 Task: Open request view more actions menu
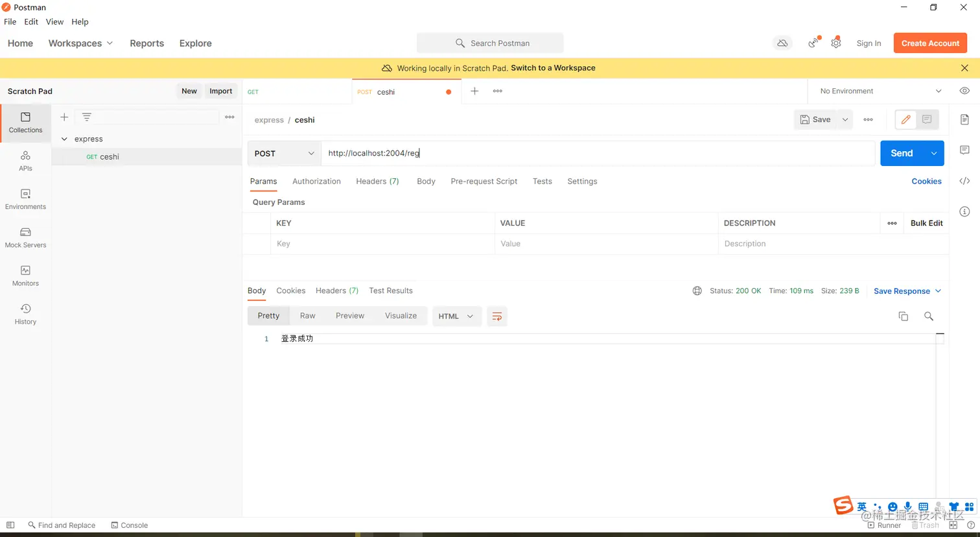(869, 119)
